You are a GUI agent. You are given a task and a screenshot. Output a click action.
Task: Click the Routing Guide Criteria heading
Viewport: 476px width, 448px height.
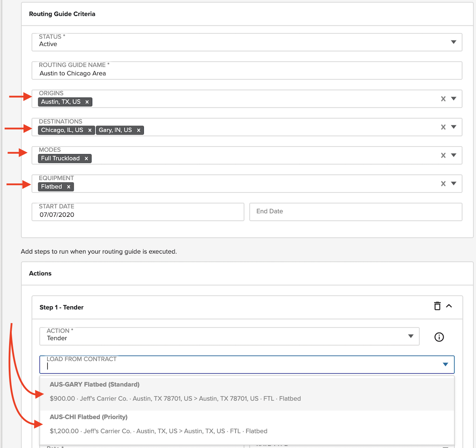[x=62, y=14]
